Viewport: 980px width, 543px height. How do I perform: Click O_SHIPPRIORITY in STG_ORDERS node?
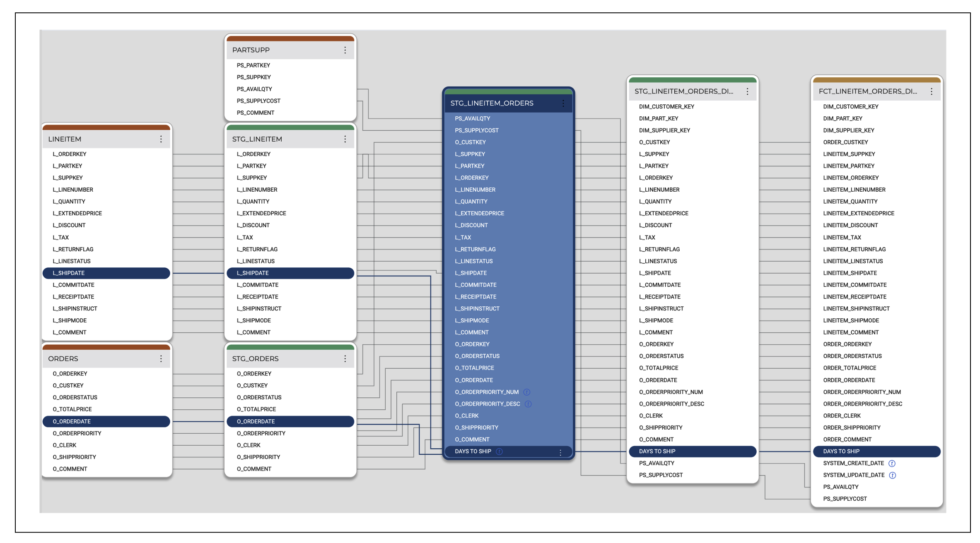coord(258,457)
